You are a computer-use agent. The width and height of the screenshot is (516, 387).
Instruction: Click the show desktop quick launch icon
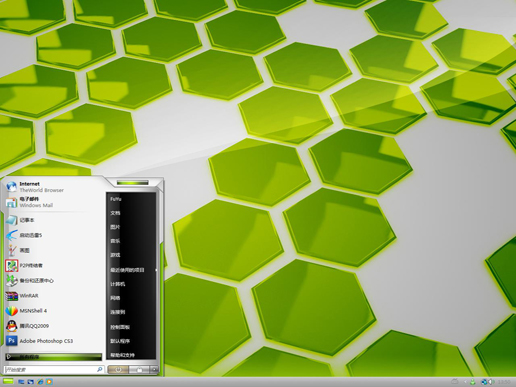tap(21, 382)
